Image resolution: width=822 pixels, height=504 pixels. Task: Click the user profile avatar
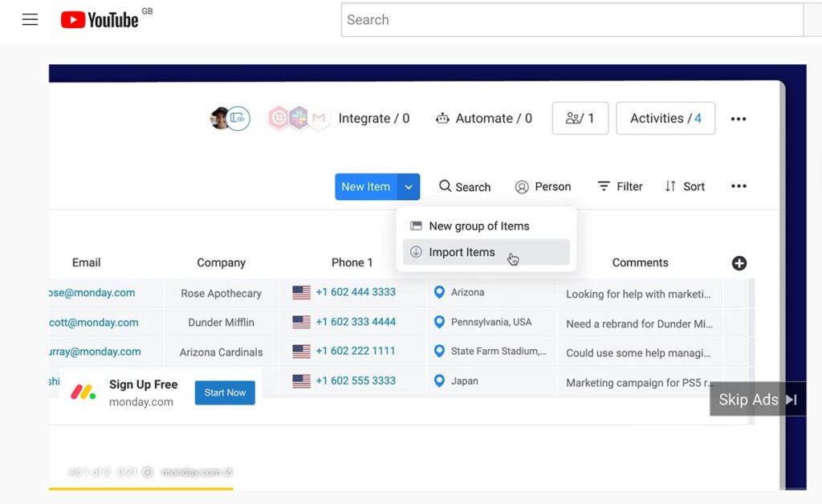tap(219, 119)
